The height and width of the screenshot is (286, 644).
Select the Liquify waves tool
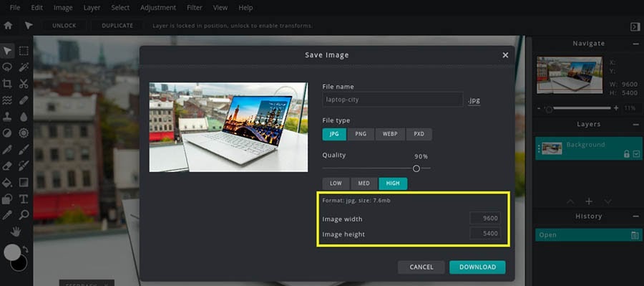click(x=7, y=100)
